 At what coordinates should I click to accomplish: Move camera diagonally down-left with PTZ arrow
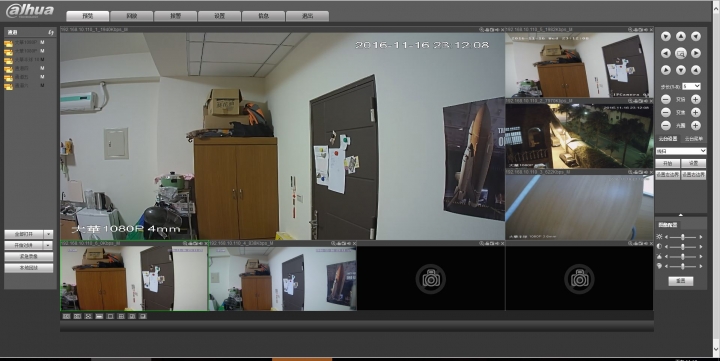pos(665,70)
